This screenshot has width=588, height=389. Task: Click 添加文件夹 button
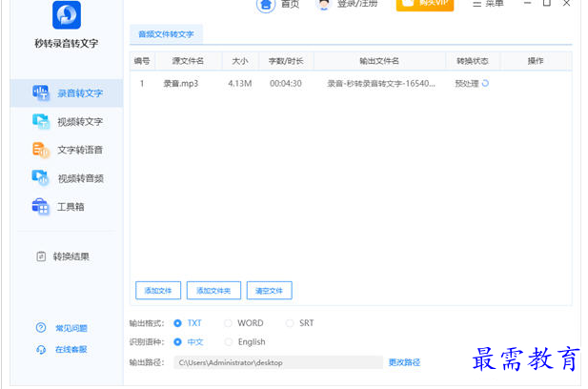[213, 291]
